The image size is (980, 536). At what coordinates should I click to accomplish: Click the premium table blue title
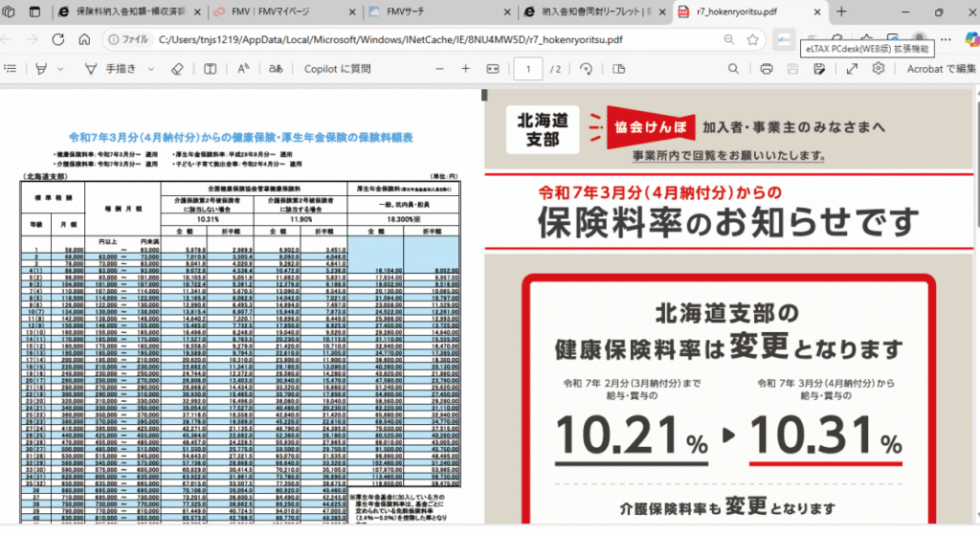coord(240,138)
